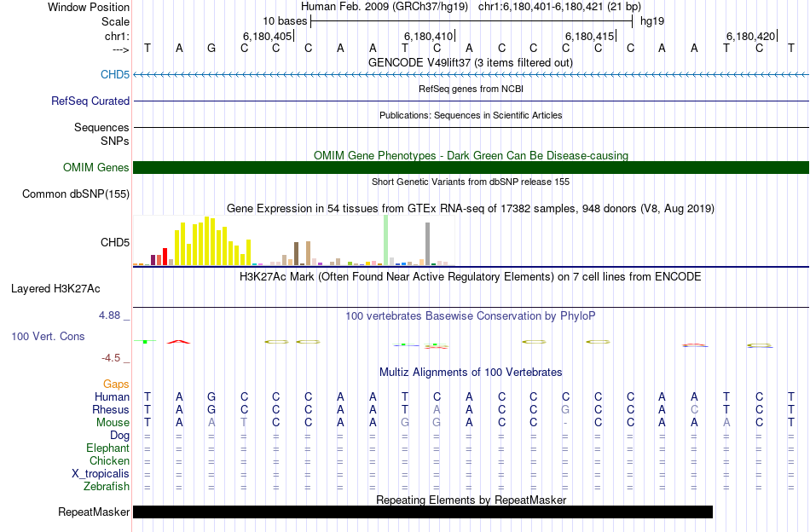The width and height of the screenshot is (810, 532).
Task: Click the black CHD5 GTEx expression label
Action: pyautogui.click(x=115, y=242)
